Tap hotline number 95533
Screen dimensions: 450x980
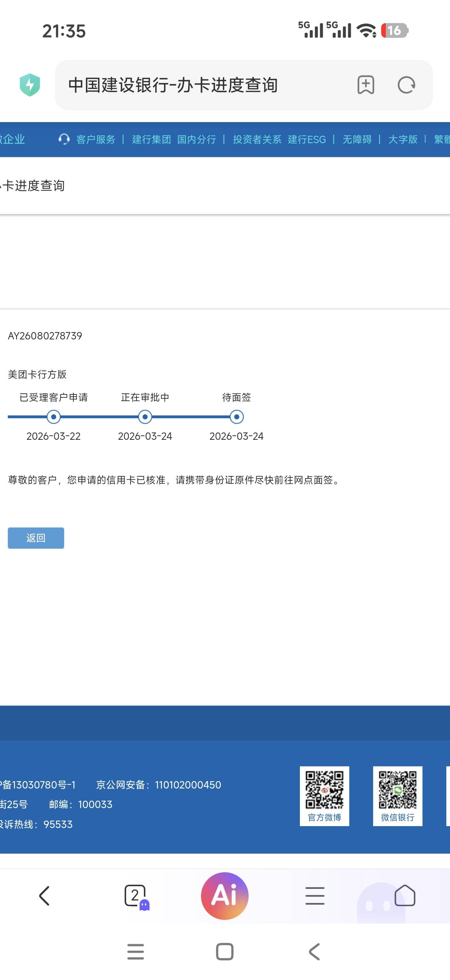(x=58, y=824)
